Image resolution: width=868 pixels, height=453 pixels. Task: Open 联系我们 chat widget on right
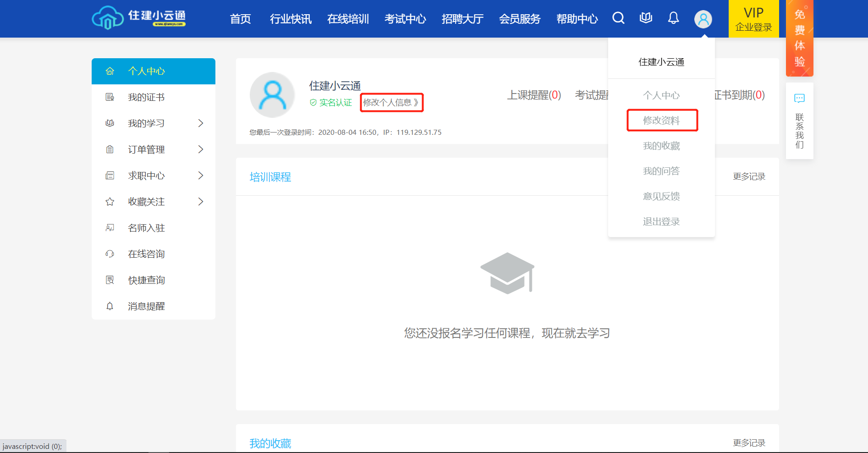click(x=799, y=121)
